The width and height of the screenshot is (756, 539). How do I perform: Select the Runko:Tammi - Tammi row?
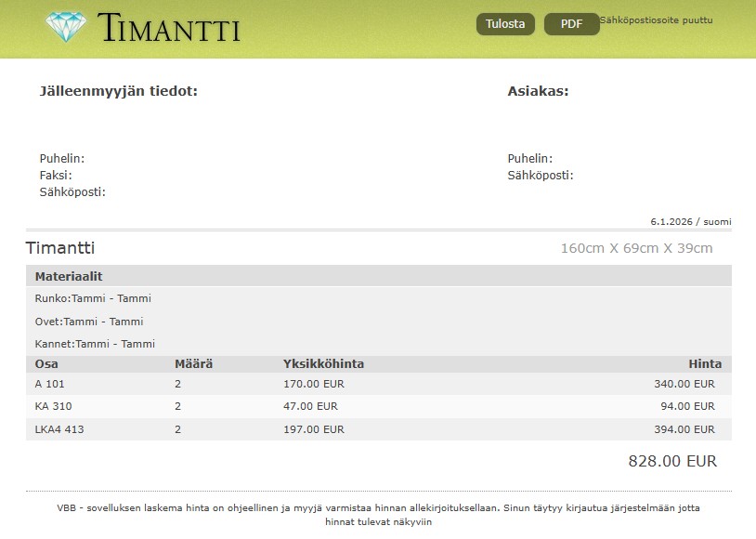93,299
